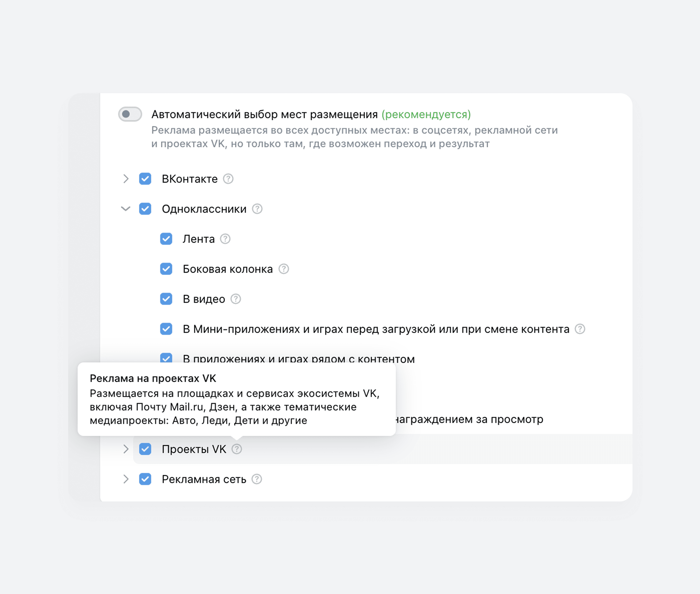This screenshot has height=594, width=700.
Task: Uncheck the Одноклассники checkbox
Action: click(145, 209)
